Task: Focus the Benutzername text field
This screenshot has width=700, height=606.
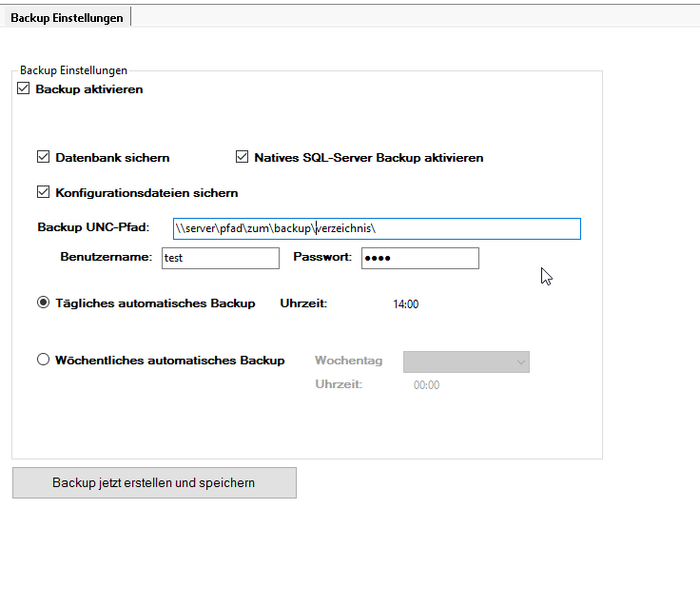Action: pyautogui.click(x=220, y=258)
